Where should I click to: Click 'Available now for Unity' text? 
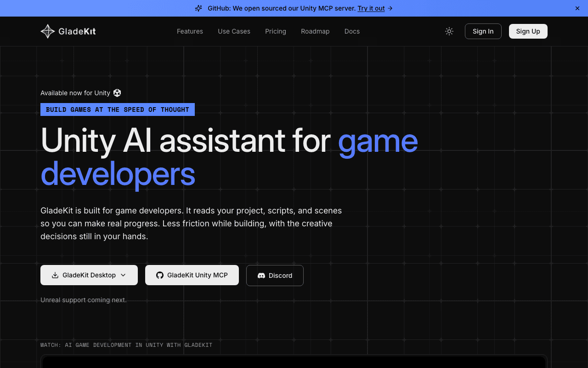point(75,93)
